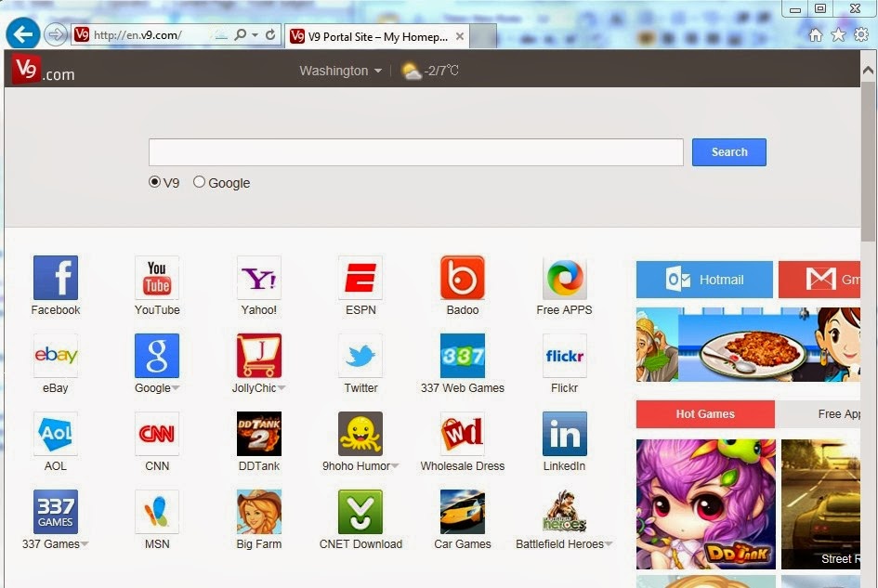Image resolution: width=878 pixels, height=588 pixels.
Task: Click the scrollbar up arrow
Action: (x=868, y=70)
